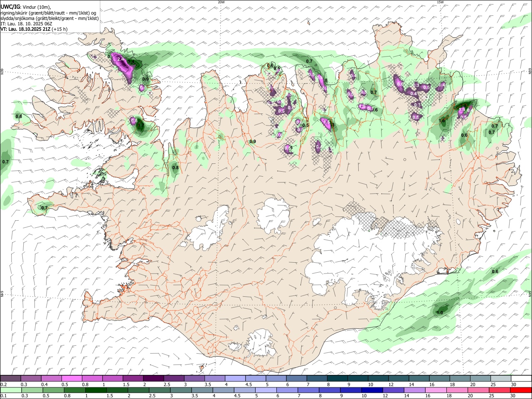Click the '0.2' label in the top legend row
Image resolution: width=532 pixels, height=399 pixels.
(4, 384)
